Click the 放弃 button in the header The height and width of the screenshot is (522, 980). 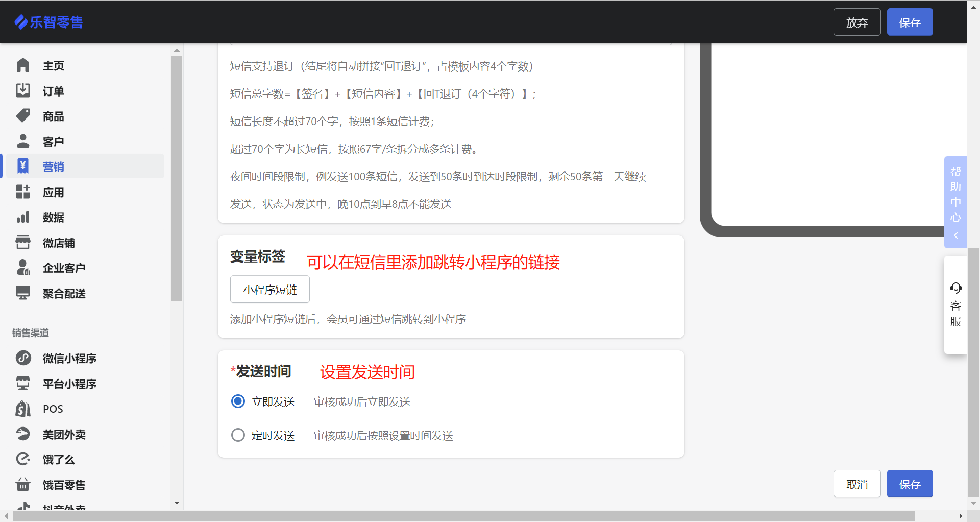857,22
